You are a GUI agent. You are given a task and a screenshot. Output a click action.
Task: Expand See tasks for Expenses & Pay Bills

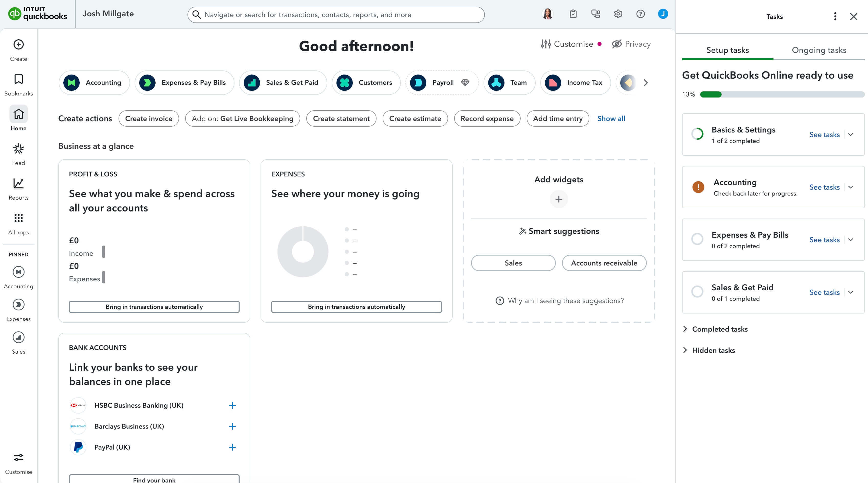(x=825, y=240)
